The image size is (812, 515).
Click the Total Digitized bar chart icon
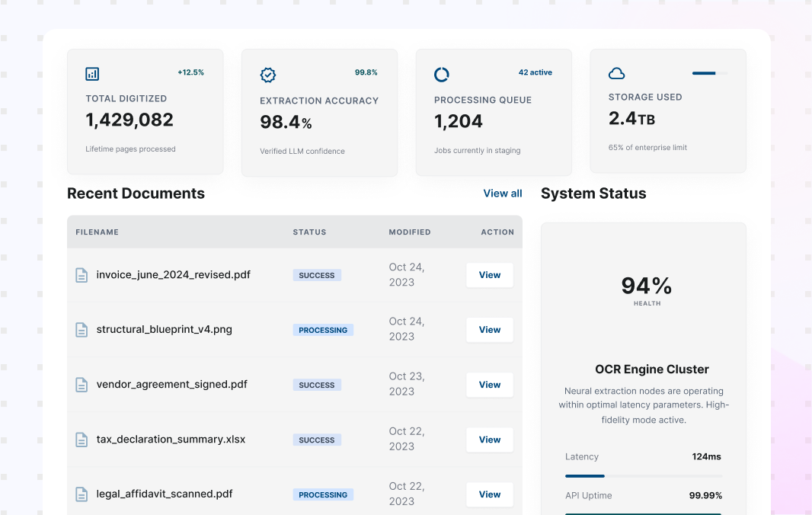pyautogui.click(x=92, y=74)
